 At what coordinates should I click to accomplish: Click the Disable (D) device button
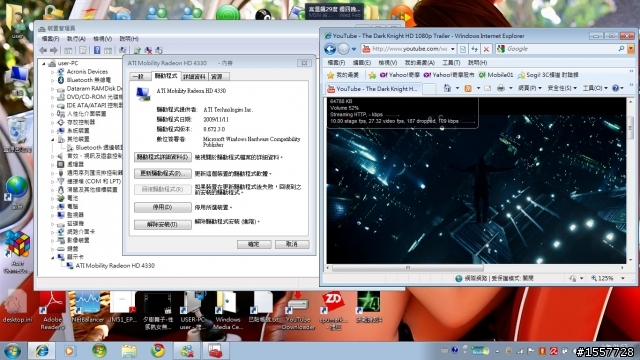[162, 207]
